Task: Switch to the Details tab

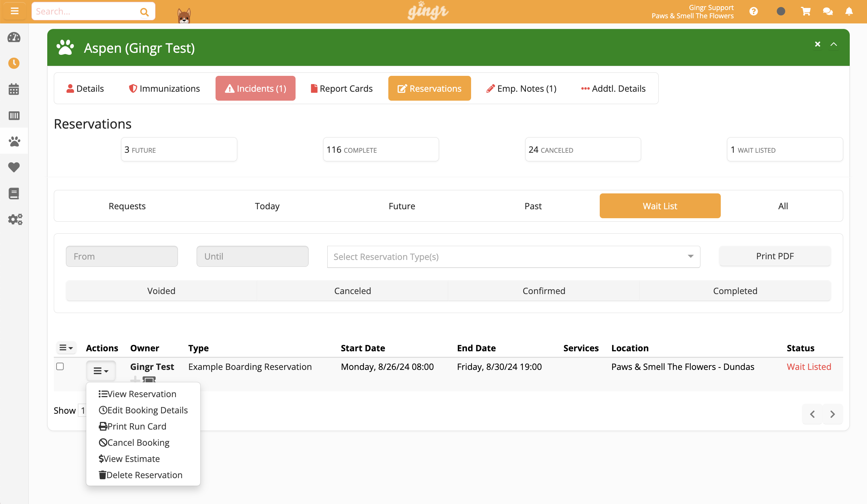Action: [x=85, y=89]
